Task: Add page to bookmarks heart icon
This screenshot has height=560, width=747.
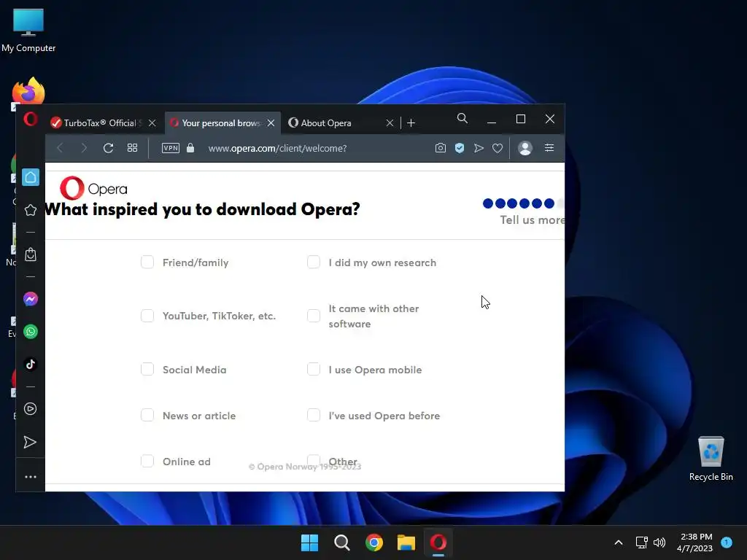Action: 498,148
